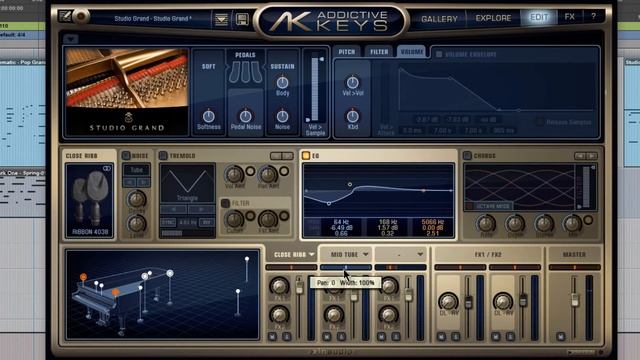Click the Noise Level knob
The height and width of the screenshot is (360, 640).
[136, 224]
